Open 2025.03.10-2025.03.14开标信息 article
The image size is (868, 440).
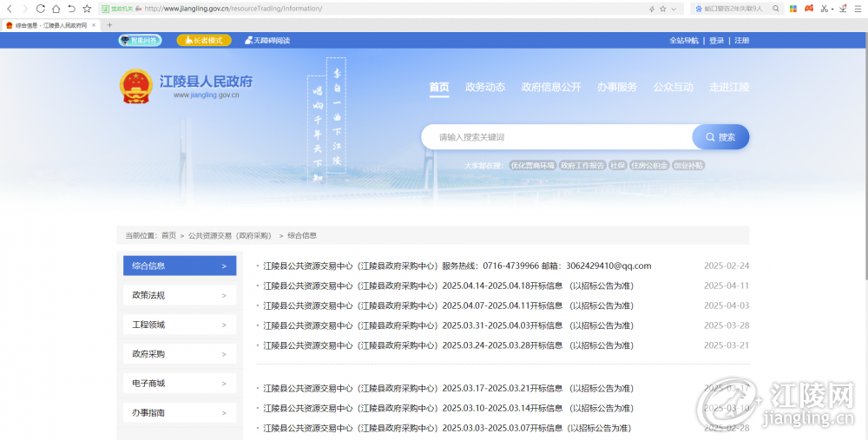point(449,409)
